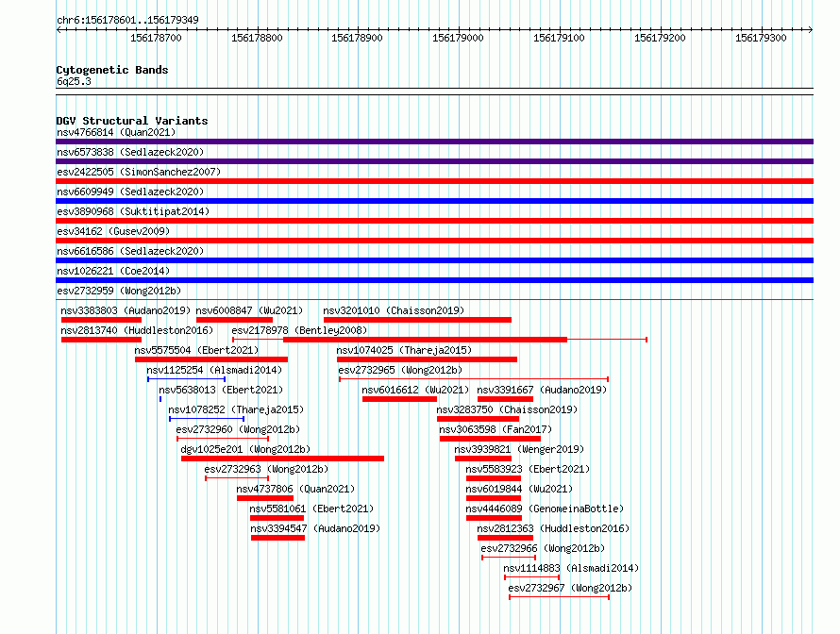Open esv2732966 (Wong2012b) label
Screen dimensions: 840x634
[543, 548]
